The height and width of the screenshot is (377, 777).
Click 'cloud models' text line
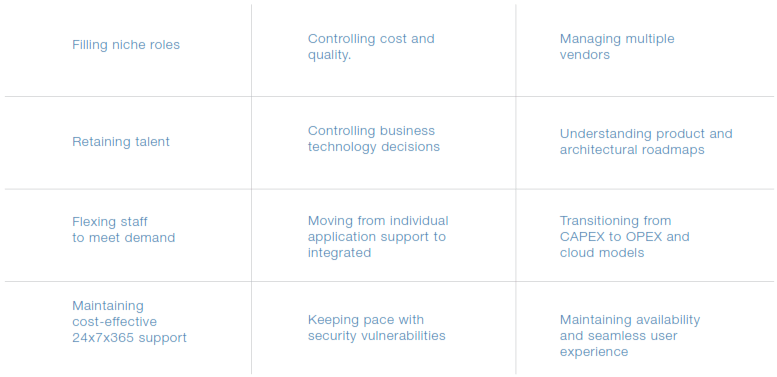coord(602,253)
